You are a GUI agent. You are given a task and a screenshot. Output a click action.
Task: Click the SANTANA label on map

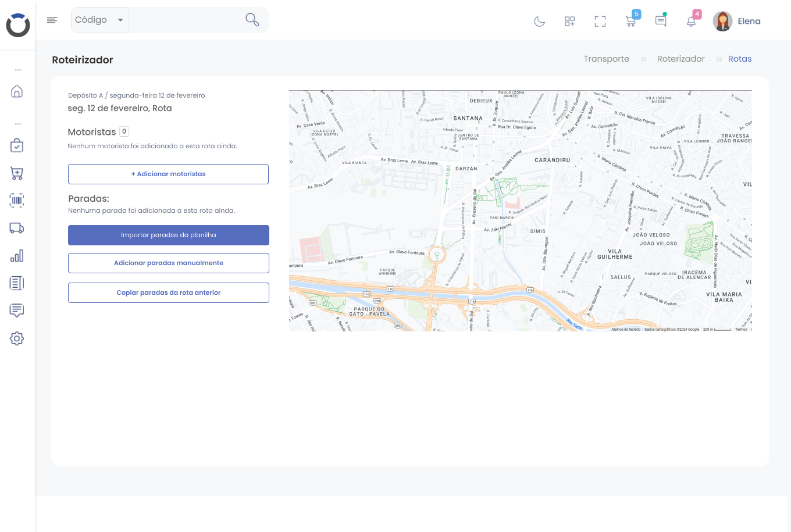(x=468, y=118)
